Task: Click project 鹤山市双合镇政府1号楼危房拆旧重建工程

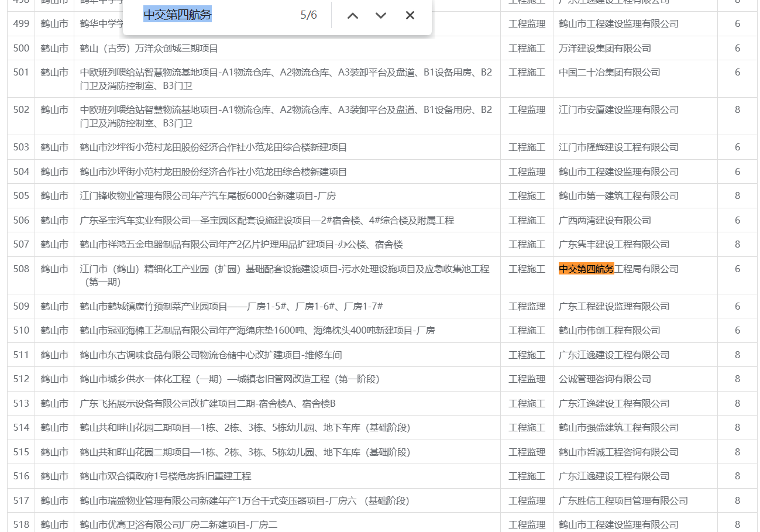Action: (166, 476)
